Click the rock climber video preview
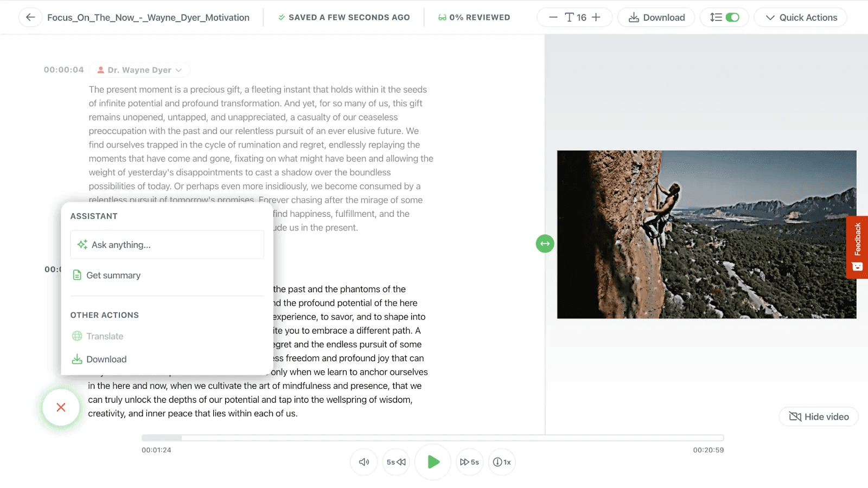The width and height of the screenshot is (868, 488). (x=706, y=234)
